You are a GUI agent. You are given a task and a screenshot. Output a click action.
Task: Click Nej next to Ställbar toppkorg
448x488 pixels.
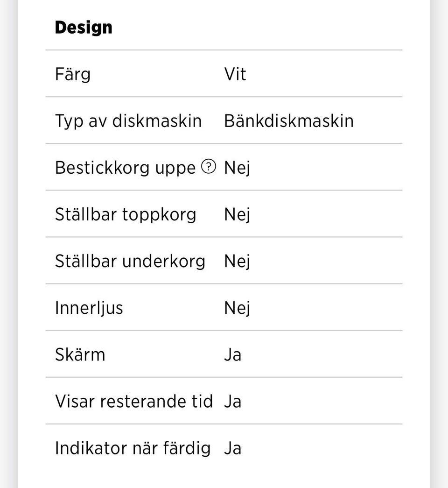(237, 215)
